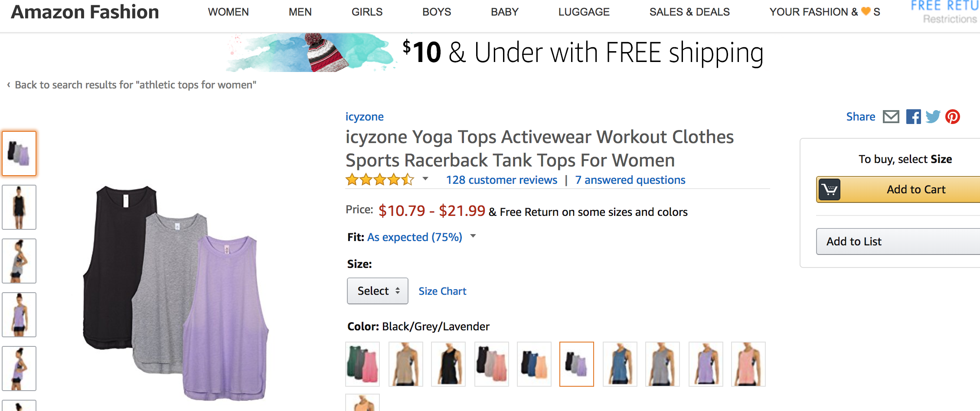Click the Add to List button
The image size is (980, 411).
tap(853, 241)
